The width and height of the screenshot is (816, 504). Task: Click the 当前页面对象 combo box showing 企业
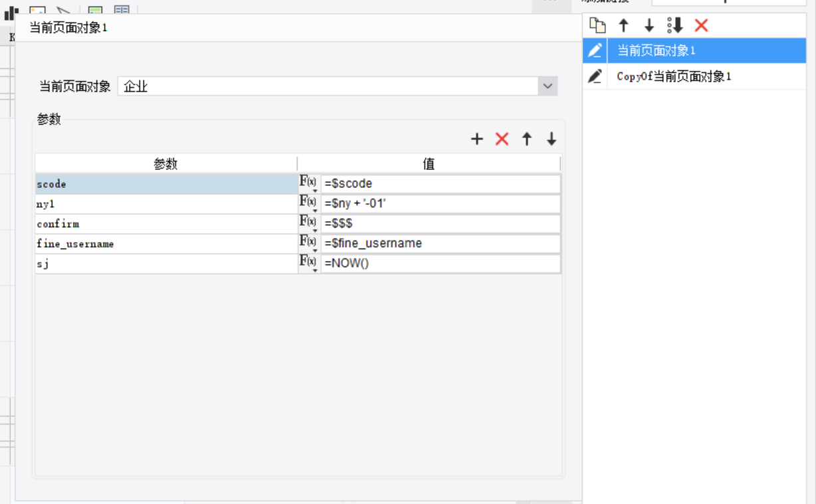[338, 86]
